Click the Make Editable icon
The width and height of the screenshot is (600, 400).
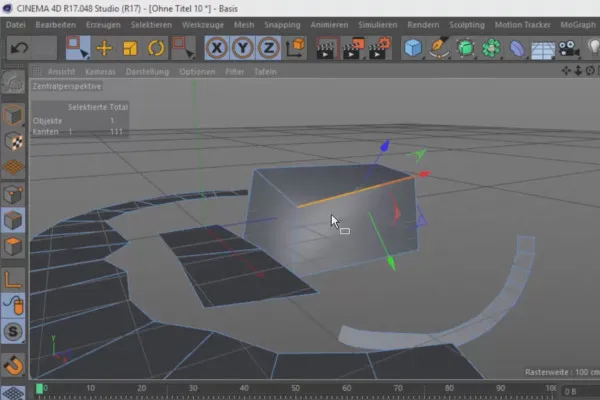coord(13,82)
